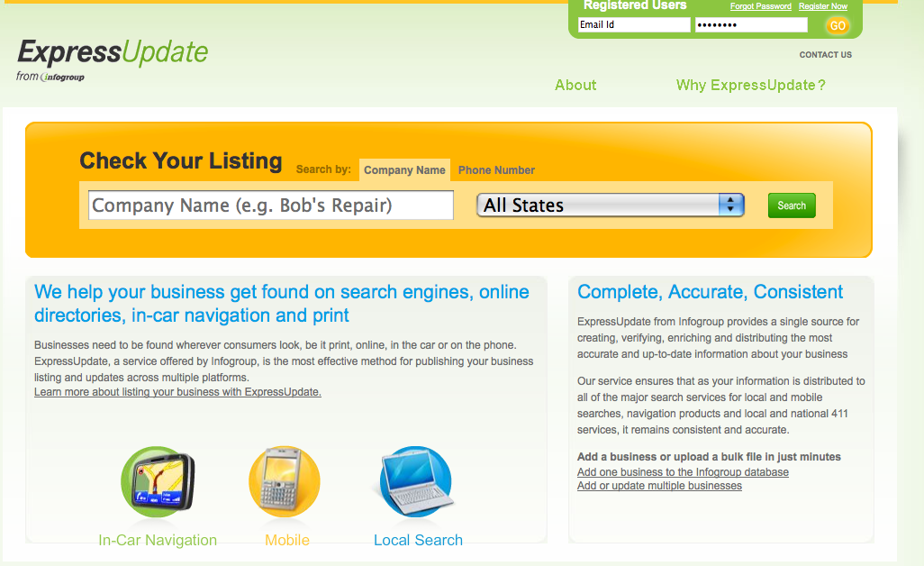Click the All States dropdown arrow stepper
Image resolution: width=924 pixels, height=566 pixels.
(730, 205)
